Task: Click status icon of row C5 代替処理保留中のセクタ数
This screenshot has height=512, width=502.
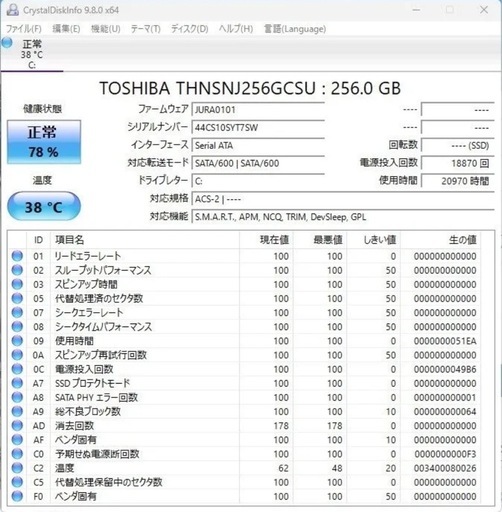Action: point(17,482)
